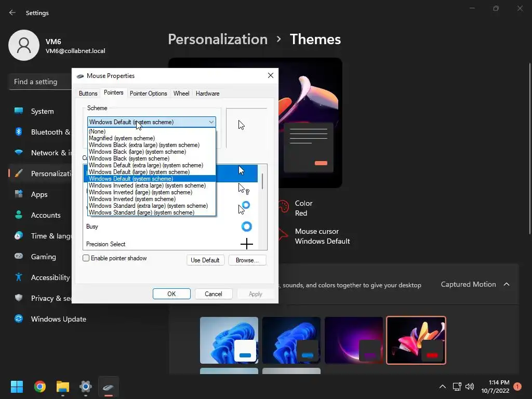
Task: Click Settings gear on taskbar
Action: (x=86, y=387)
